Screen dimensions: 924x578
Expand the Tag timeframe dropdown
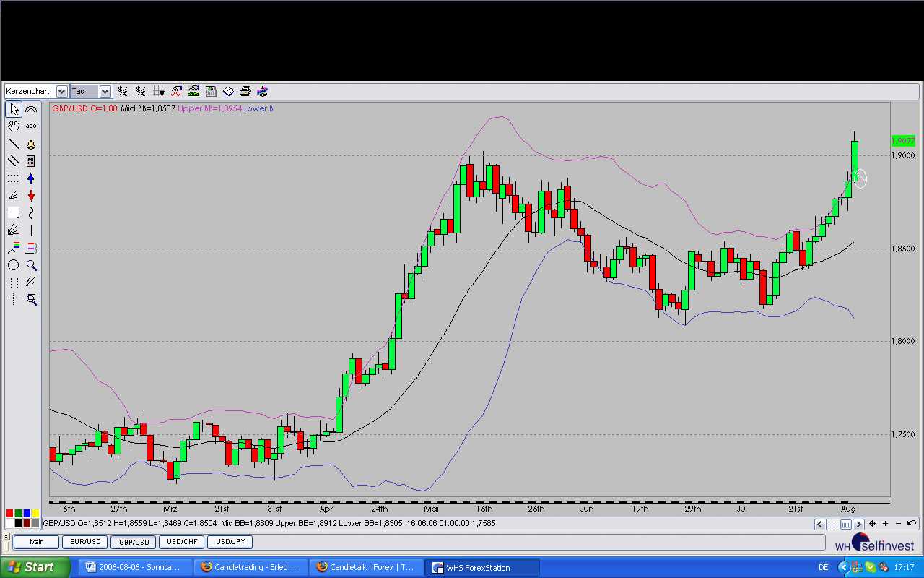click(105, 91)
